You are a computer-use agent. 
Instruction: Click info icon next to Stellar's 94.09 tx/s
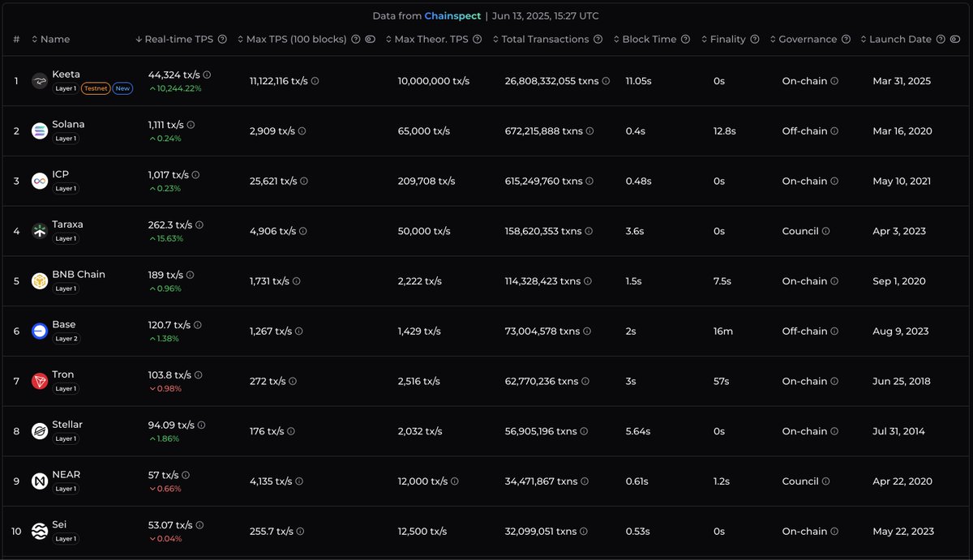[202, 425]
